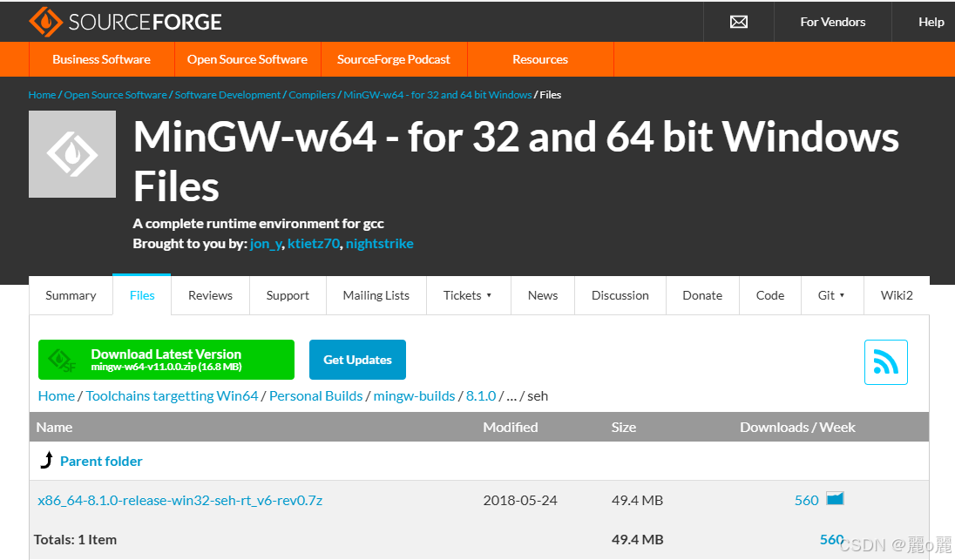Open download stats chart icon next to 560
The image size is (955, 560).
pos(835,499)
